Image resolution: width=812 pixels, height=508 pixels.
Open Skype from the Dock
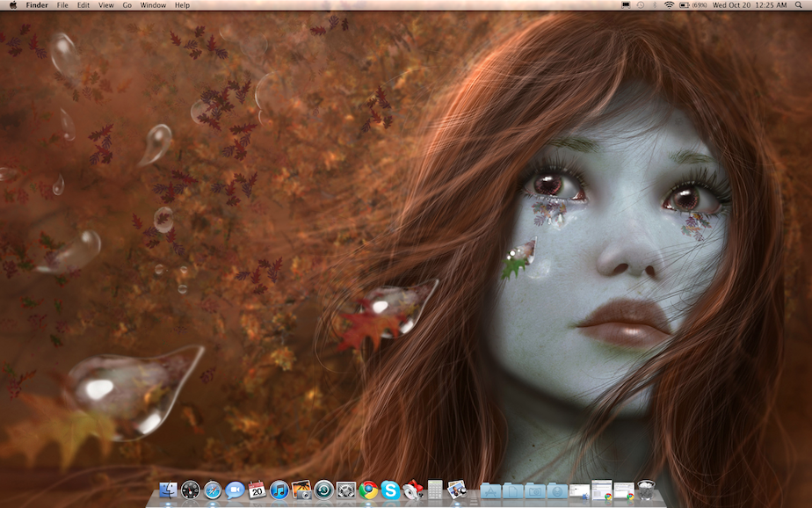click(x=390, y=490)
